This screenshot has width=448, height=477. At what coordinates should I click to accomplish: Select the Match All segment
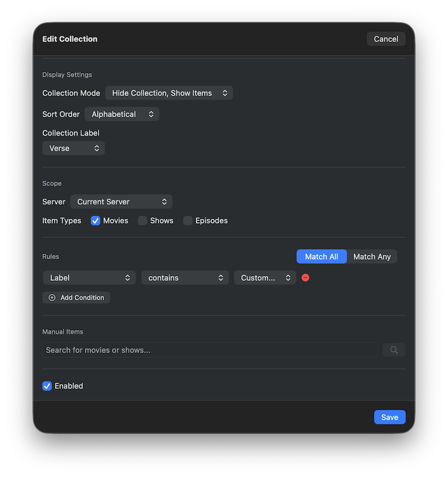321,257
